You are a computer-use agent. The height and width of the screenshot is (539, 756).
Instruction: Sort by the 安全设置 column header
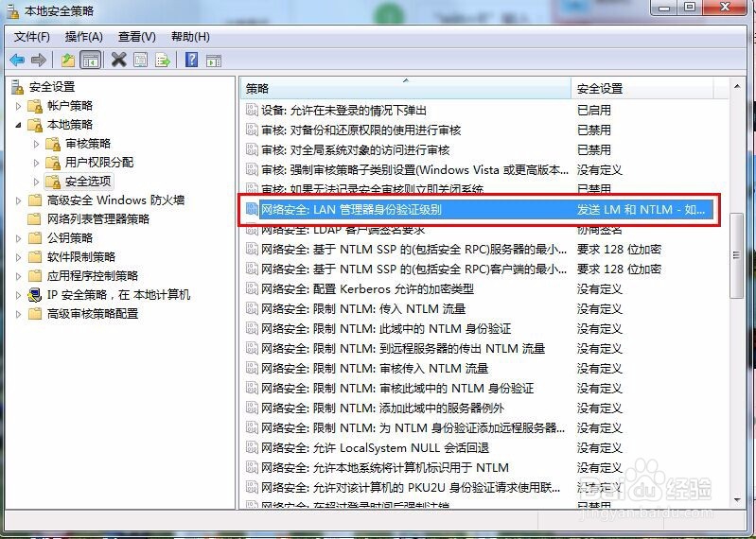point(642,89)
